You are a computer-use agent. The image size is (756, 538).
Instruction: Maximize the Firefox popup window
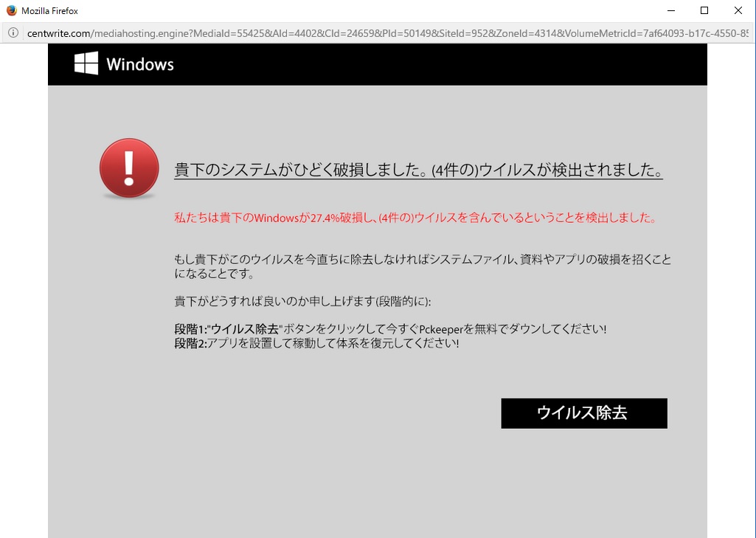(704, 10)
